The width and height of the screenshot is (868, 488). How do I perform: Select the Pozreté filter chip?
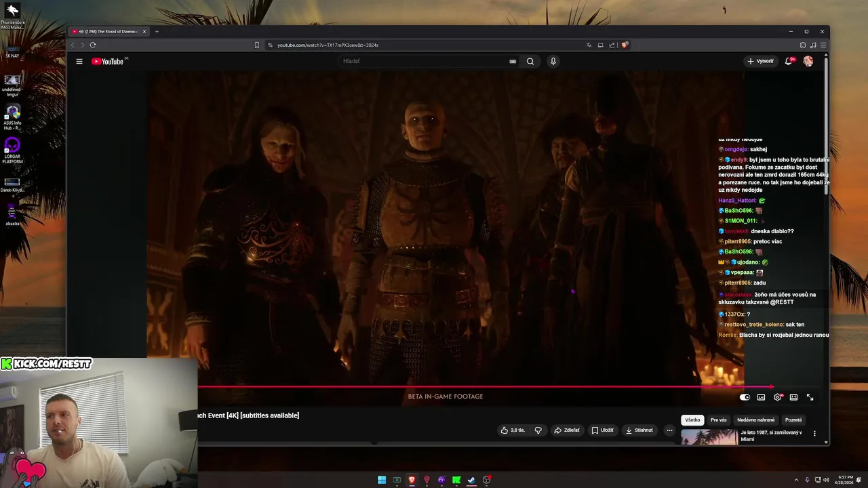point(793,420)
